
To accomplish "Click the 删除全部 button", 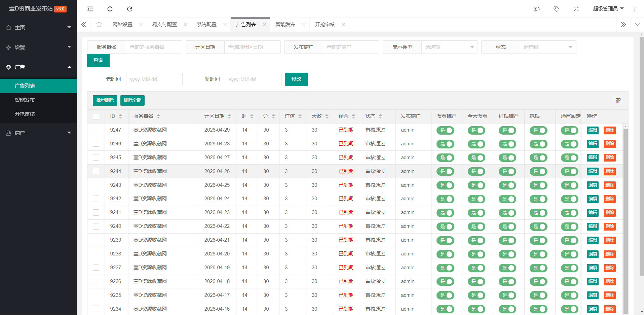I will (132, 100).
